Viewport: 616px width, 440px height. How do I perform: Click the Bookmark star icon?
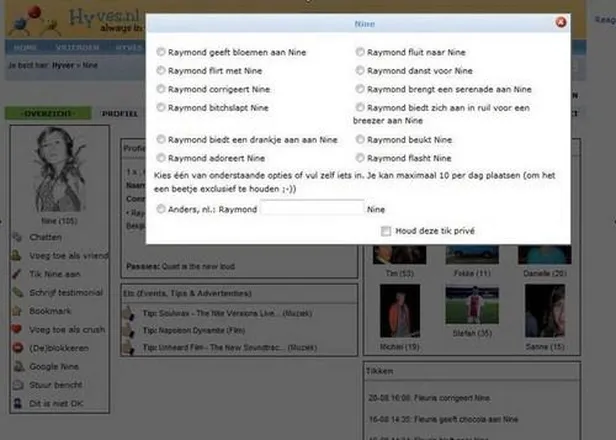(x=18, y=311)
